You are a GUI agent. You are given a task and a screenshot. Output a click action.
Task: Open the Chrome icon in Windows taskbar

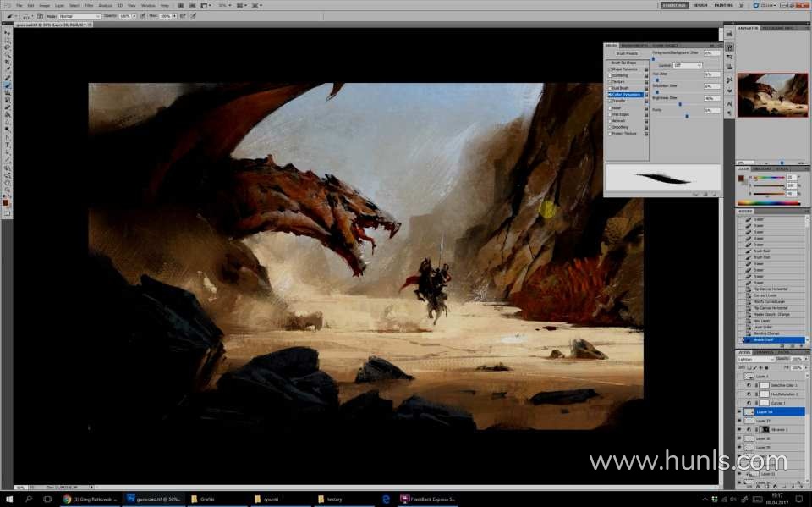tap(67, 499)
